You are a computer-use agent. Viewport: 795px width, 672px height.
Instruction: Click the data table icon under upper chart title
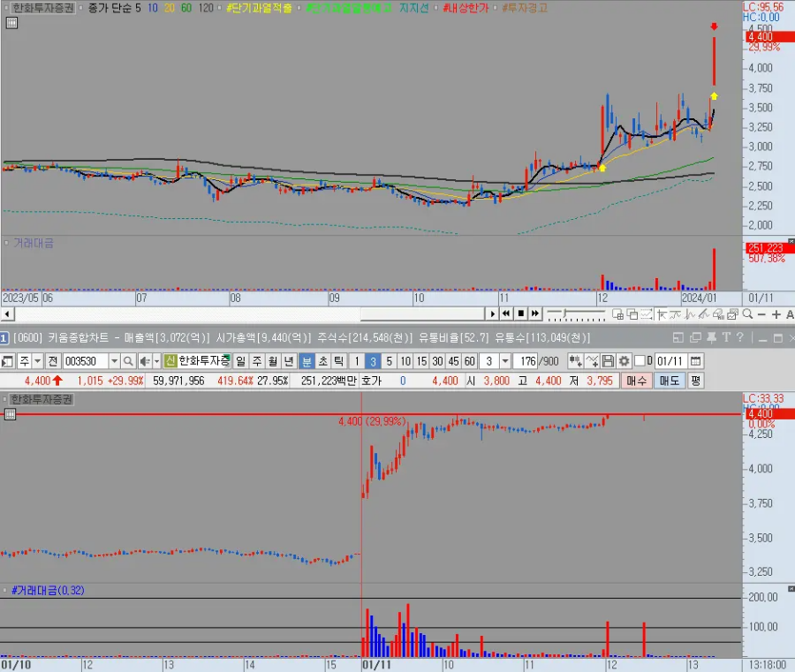[x=11, y=23]
